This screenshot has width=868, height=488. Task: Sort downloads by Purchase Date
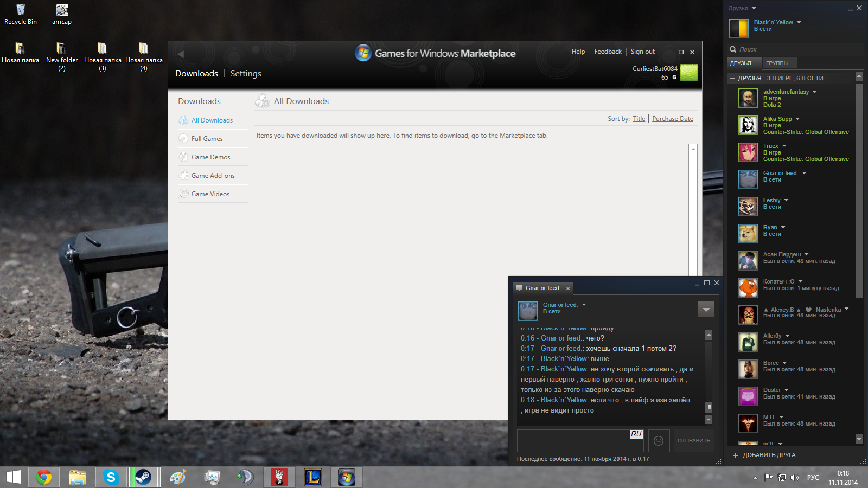point(673,119)
